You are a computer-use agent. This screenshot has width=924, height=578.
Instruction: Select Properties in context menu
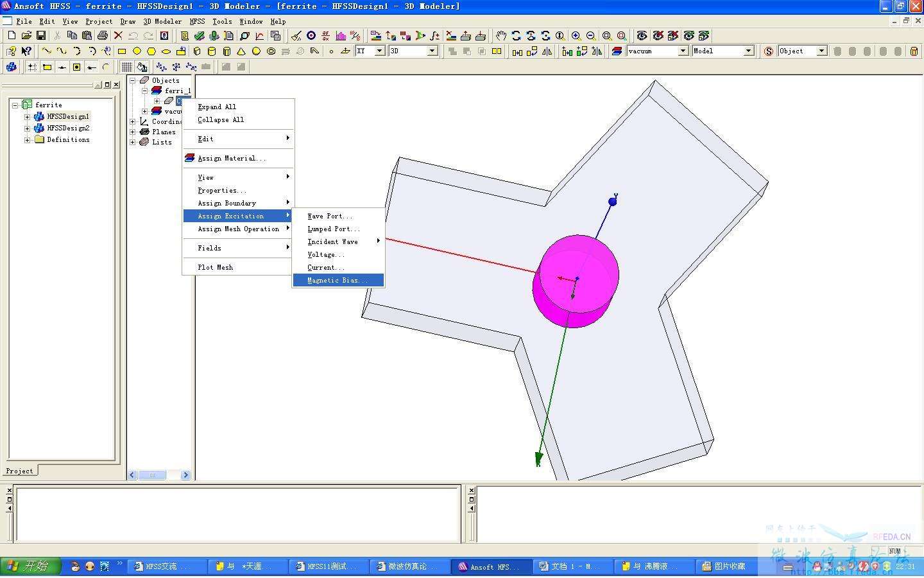click(x=238, y=190)
